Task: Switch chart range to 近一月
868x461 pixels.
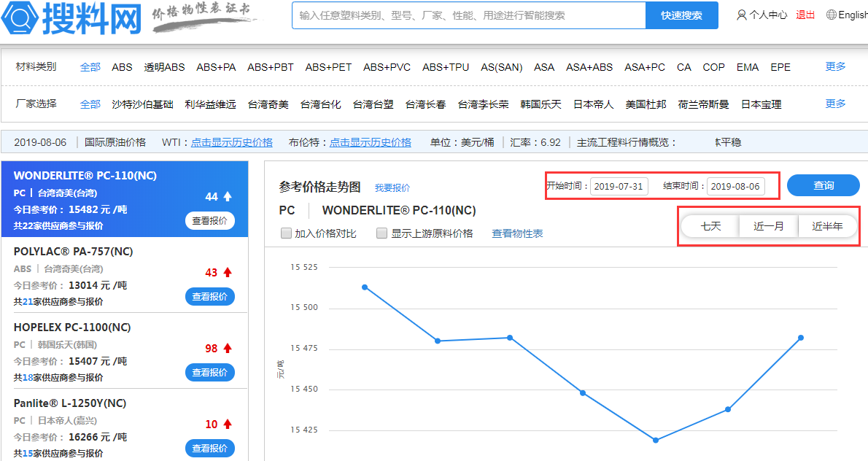Action: 769,226
